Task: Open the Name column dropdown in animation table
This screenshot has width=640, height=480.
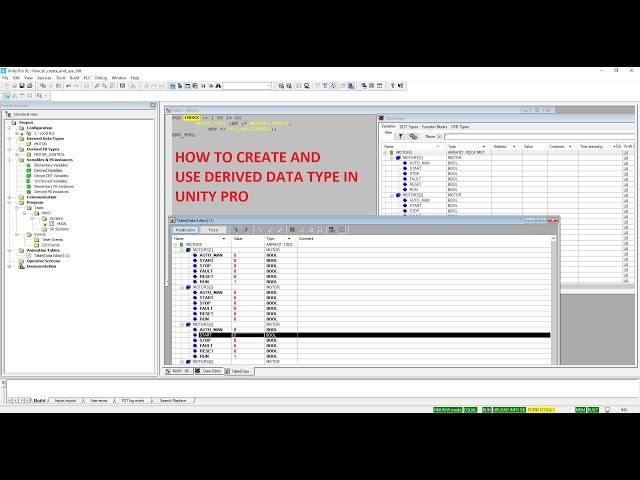Action: coord(223,239)
